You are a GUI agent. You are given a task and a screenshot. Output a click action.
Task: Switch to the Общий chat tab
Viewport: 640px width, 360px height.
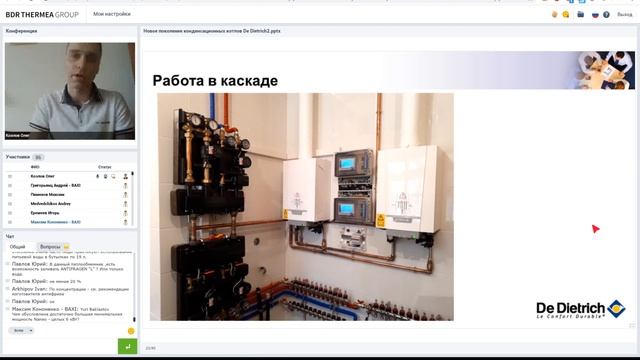pyautogui.click(x=18, y=247)
